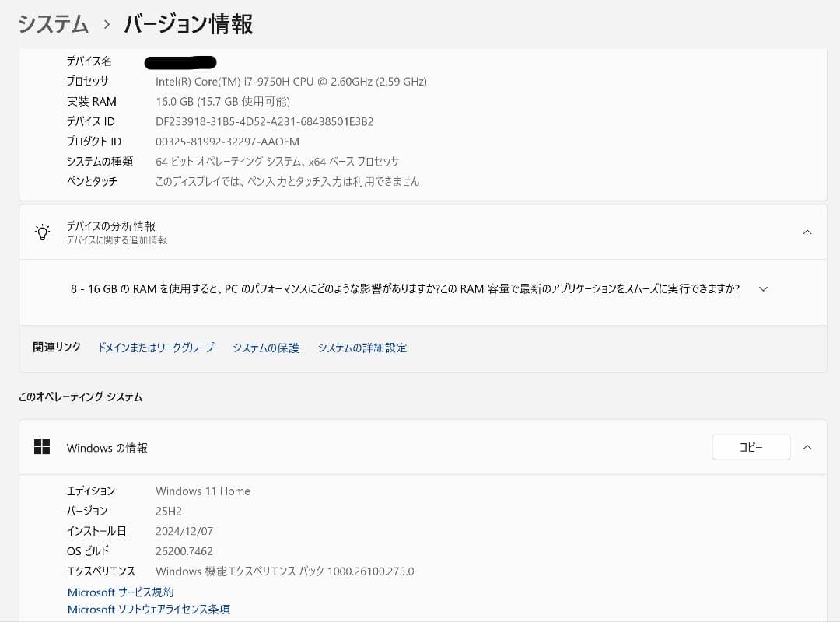
Task: Click the 64 ビット オペレーティング システム value
Action: click(x=278, y=161)
